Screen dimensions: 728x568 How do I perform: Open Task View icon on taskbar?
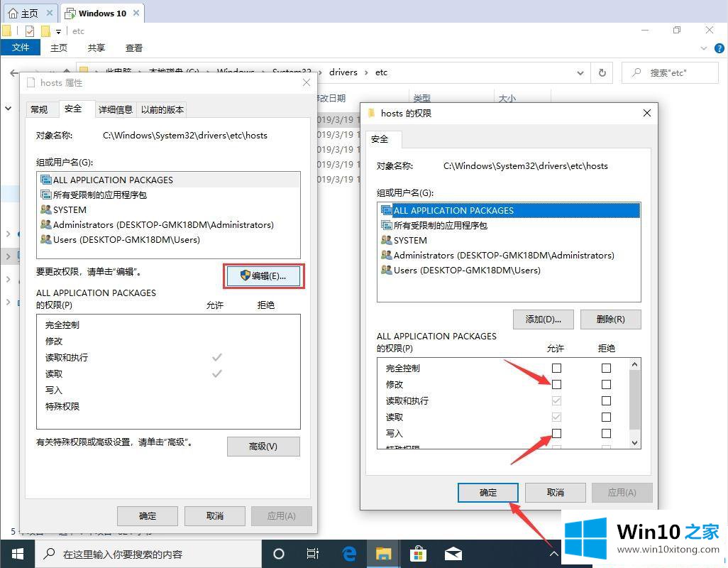click(x=313, y=554)
